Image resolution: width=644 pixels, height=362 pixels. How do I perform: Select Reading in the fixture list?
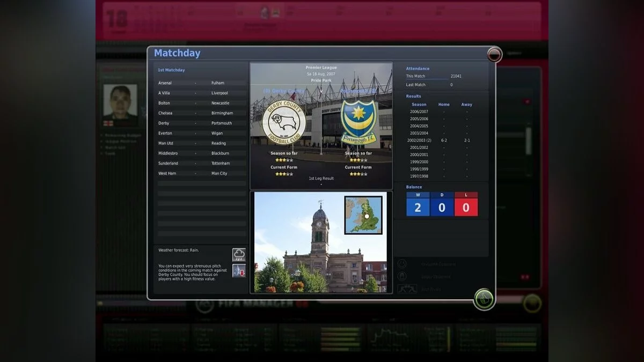pyautogui.click(x=219, y=143)
